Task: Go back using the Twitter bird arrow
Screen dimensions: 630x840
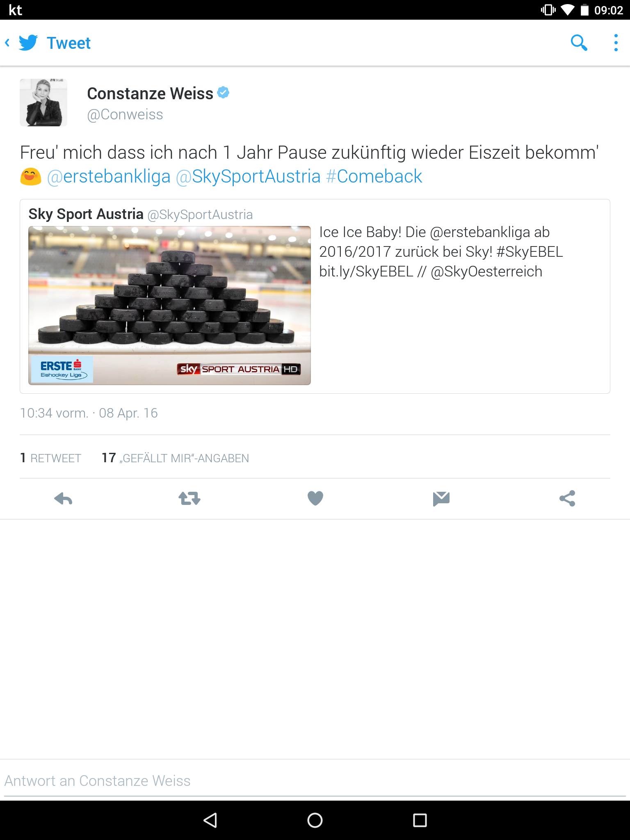Action: click(21, 43)
